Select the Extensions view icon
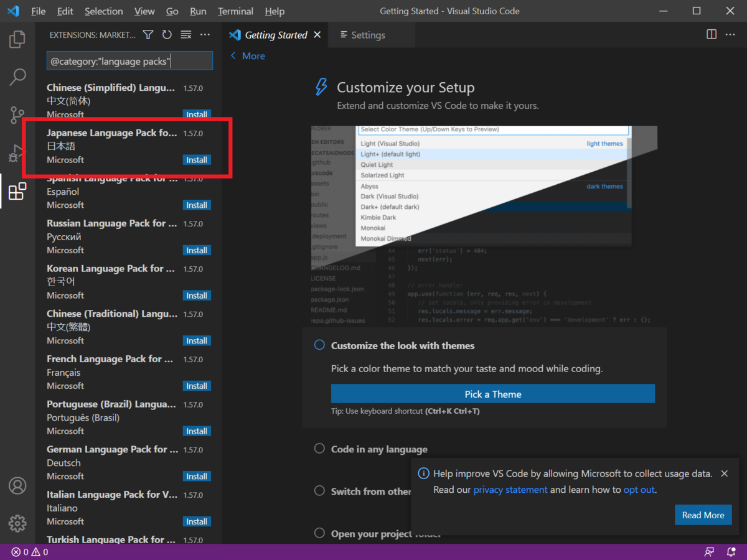Screen dimensions: 747x560 pos(17,191)
